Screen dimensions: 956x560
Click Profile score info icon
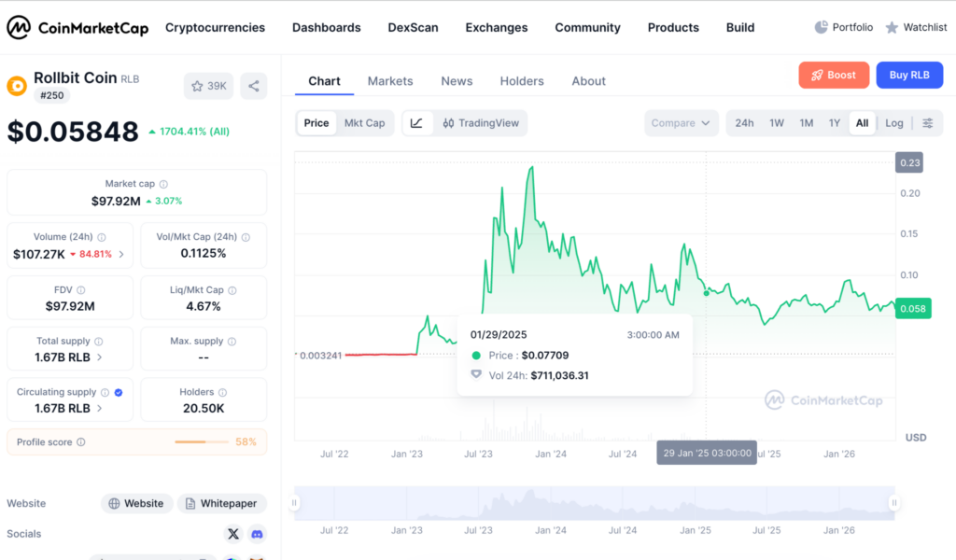tap(81, 441)
